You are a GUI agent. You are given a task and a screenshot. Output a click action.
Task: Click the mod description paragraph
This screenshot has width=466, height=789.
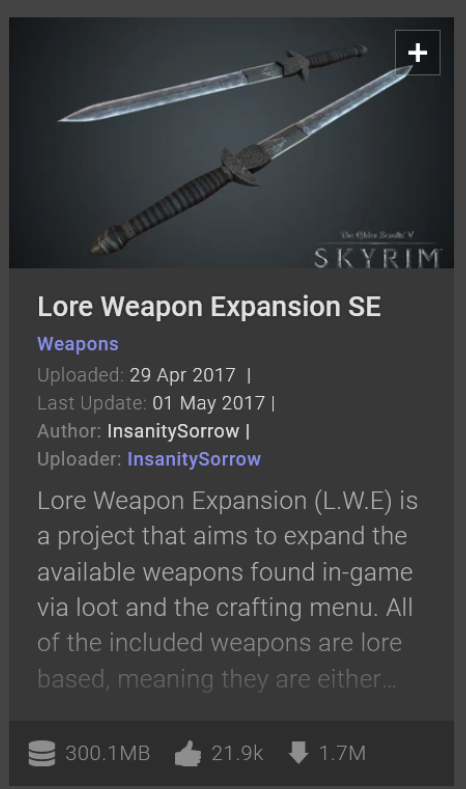coord(227,590)
